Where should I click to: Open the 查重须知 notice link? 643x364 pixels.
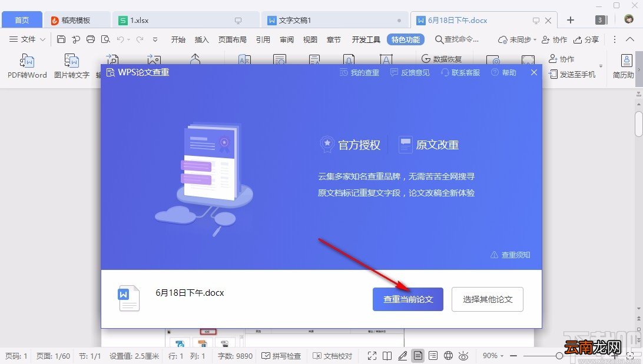click(x=511, y=255)
